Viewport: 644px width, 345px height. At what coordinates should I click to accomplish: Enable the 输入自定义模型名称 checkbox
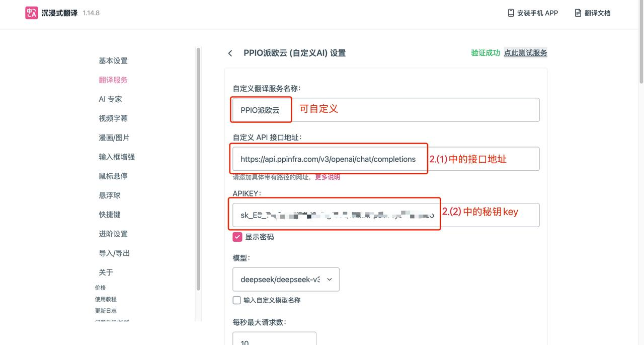[237, 300]
